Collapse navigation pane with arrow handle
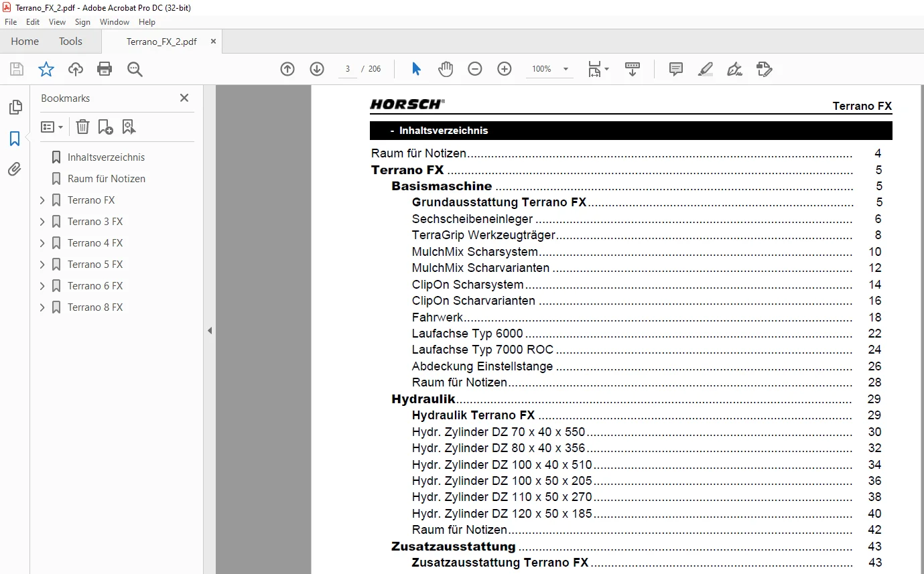 tap(210, 330)
